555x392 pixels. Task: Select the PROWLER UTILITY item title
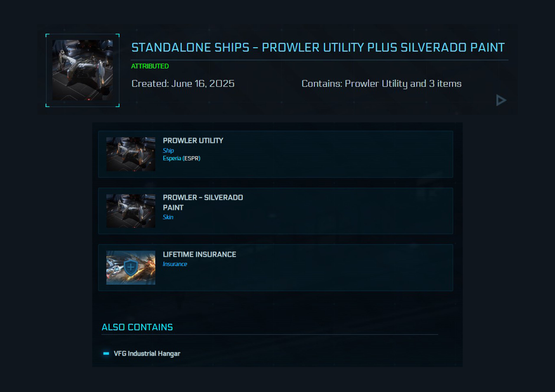click(193, 141)
